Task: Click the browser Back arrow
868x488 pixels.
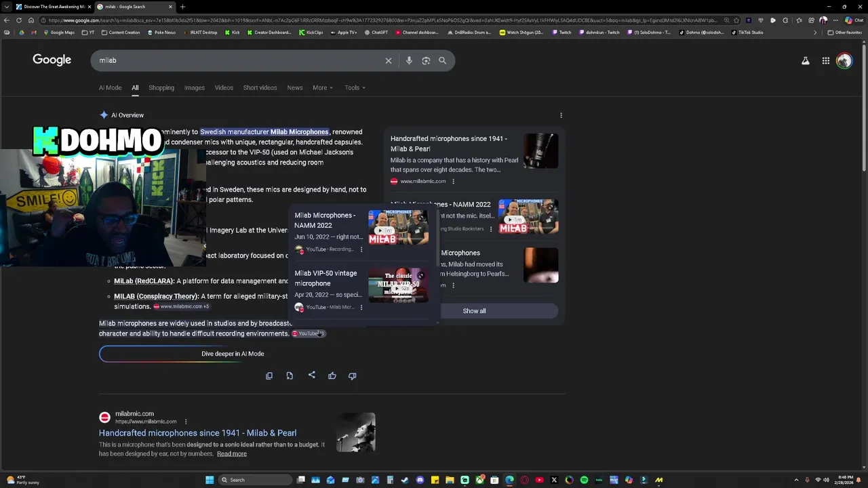Action: 7,20
